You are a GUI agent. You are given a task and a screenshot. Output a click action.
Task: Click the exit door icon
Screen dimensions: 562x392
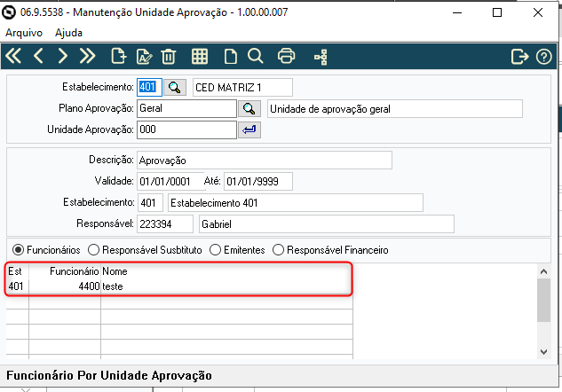point(519,57)
